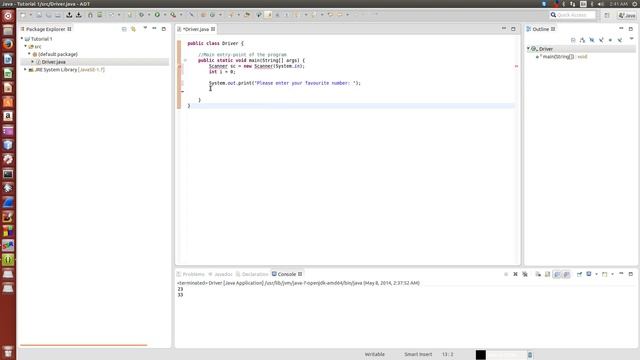Viewport: 640px width, 360px height.
Task: Switch to the Javadoc tab
Action: 220,274
